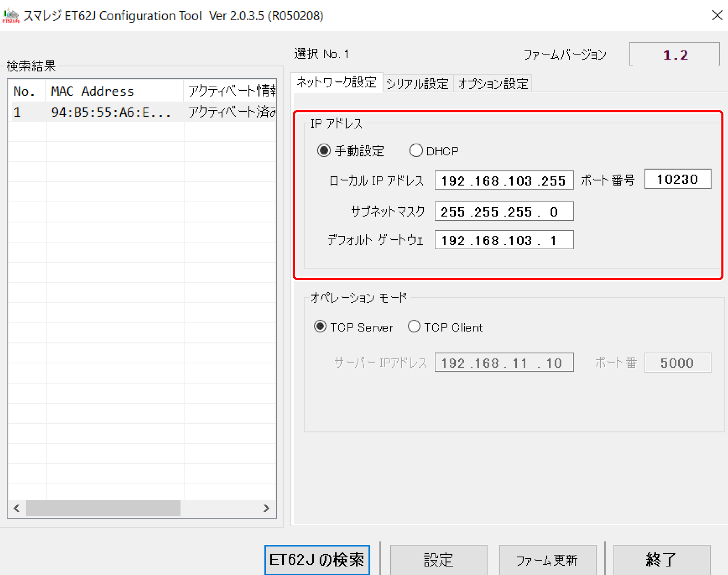Click the ET62J app icon in title bar
The image size is (728, 575).
pos(11,16)
